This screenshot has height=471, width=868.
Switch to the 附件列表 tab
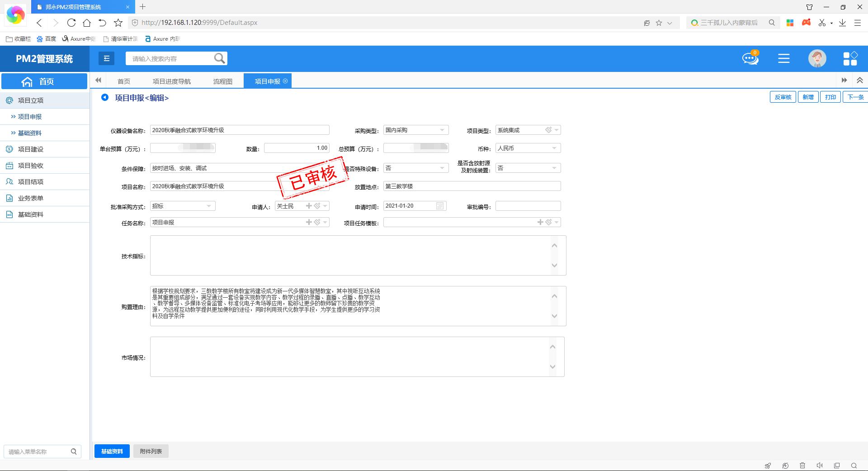point(151,451)
